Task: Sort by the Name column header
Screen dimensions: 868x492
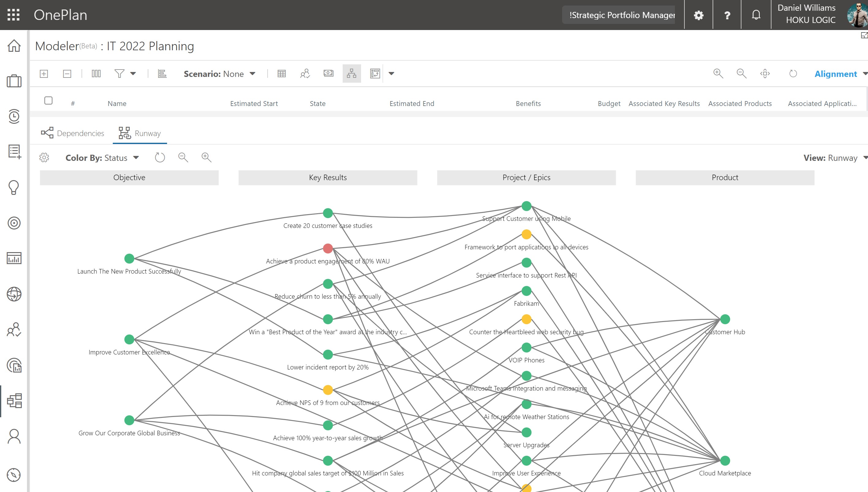Action: [x=117, y=104]
